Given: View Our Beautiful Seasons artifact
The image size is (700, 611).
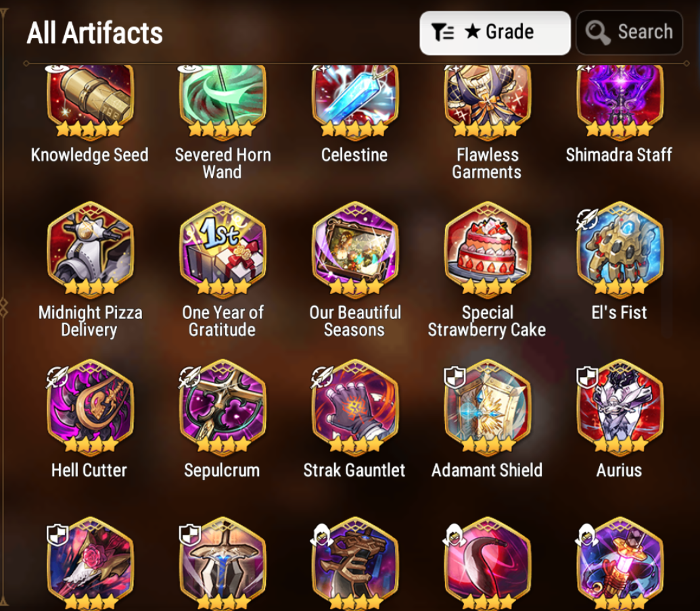Looking at the screenshot, I should click(x=355, y=249).
